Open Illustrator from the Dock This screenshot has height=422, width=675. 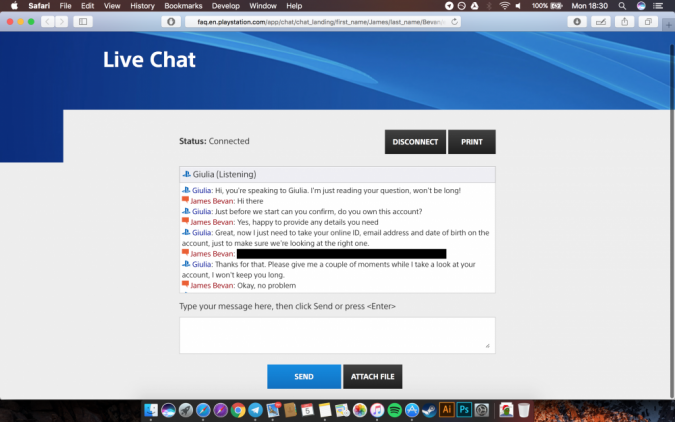click(447, 410)
